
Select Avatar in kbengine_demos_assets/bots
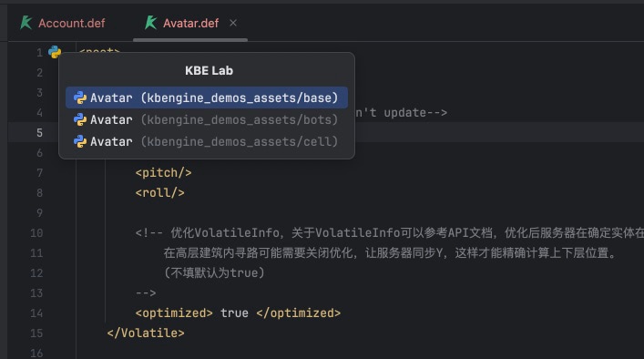pyautogui.click(x=207, y=119)
